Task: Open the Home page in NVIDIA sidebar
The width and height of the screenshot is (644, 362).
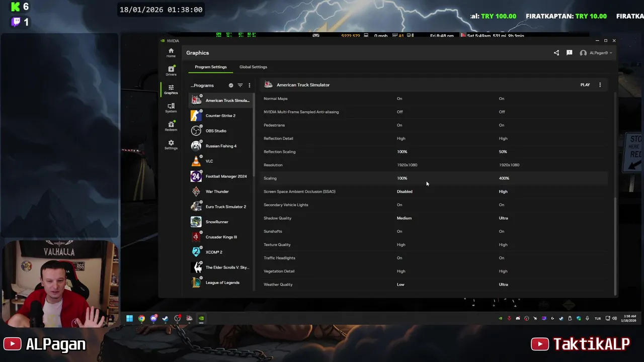Action: click(171, 53)
